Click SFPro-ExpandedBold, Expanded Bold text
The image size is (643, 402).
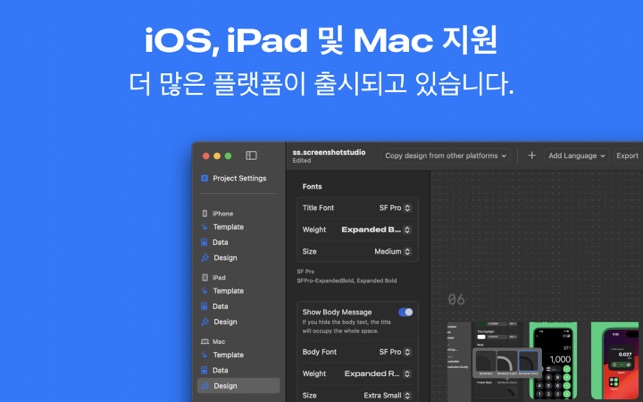347,281
